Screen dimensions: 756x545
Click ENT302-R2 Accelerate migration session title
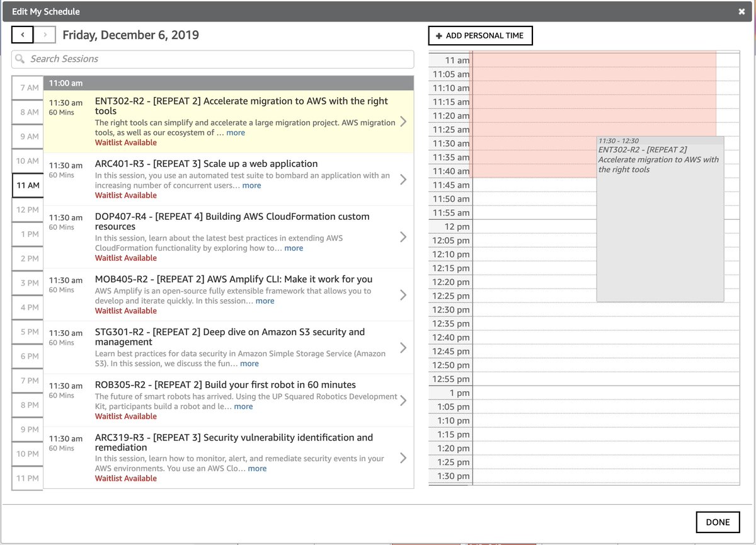(241, 106)
